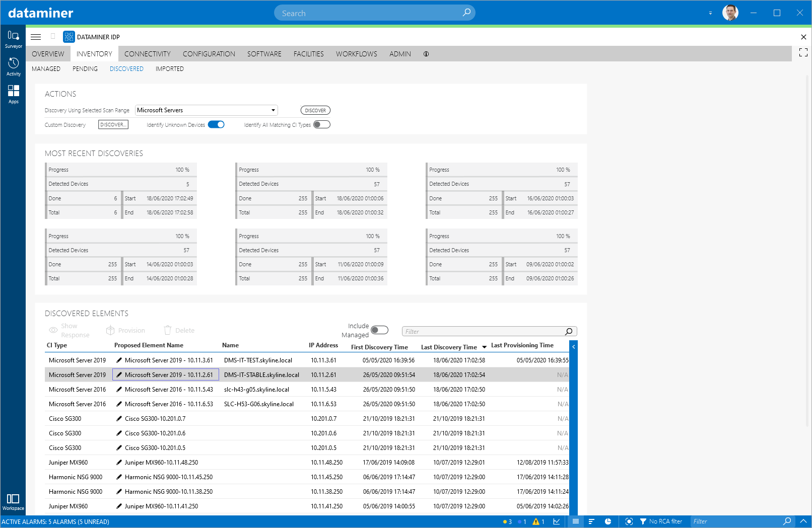Switch alarm console to list view
This screenshot has height=528, width=812.
click(576, 521)
